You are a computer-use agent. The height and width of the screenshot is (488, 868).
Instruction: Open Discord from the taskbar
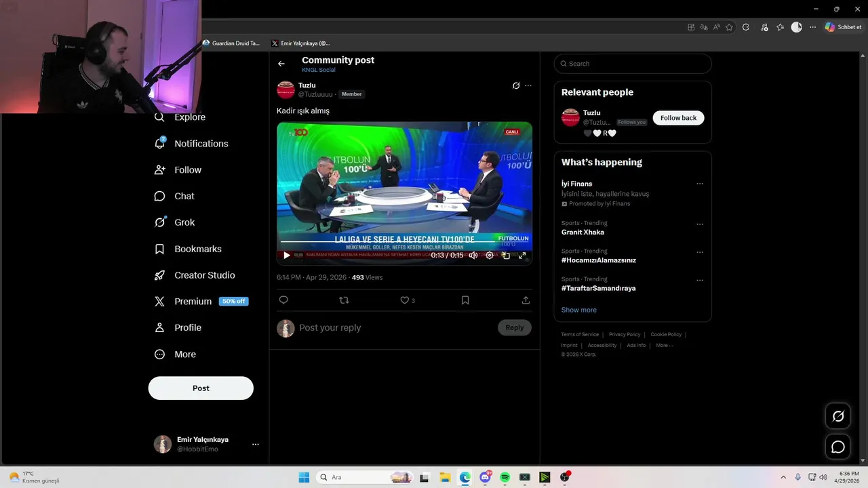(485, 477)
